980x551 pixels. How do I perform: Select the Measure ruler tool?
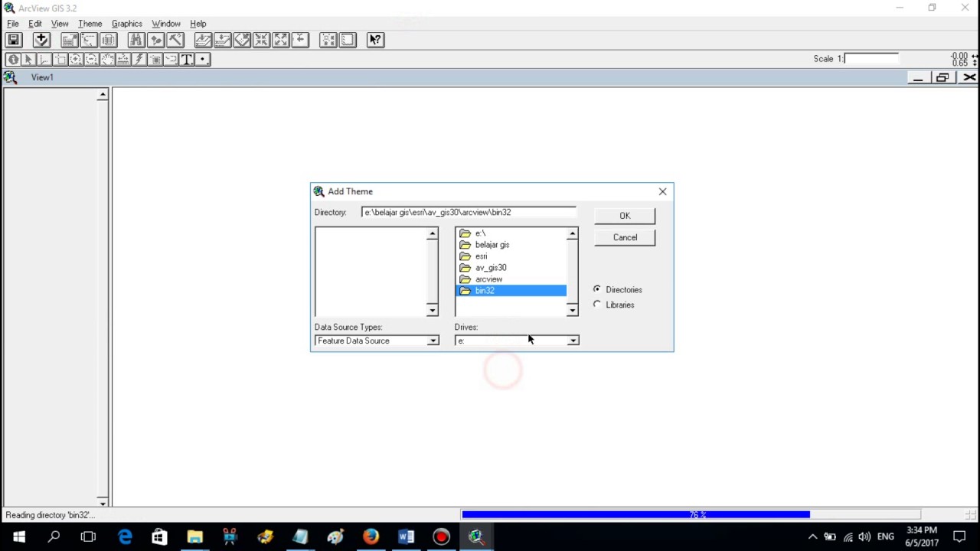coord(123,59)
